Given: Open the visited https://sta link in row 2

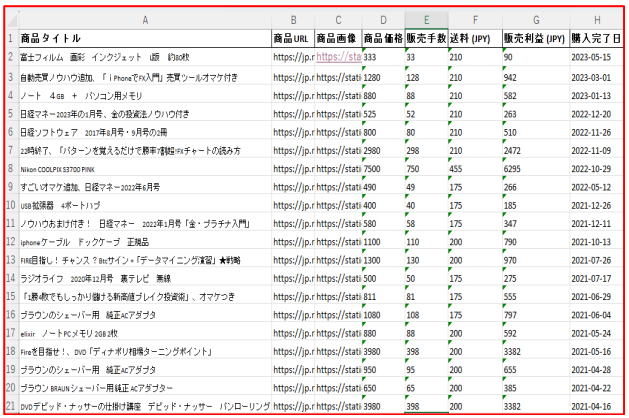Looking at the screenshot, I should (339, 57).
